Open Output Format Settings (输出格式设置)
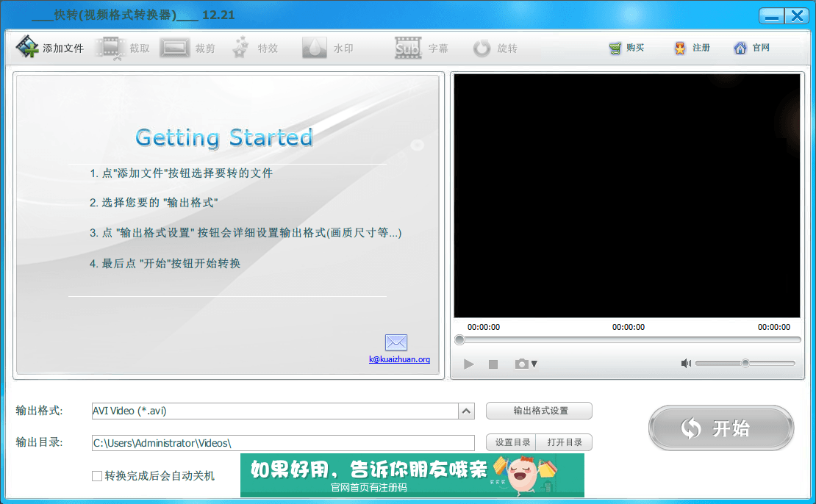The height and width of the screenshot is (504, 816). (x=539, y=411)
